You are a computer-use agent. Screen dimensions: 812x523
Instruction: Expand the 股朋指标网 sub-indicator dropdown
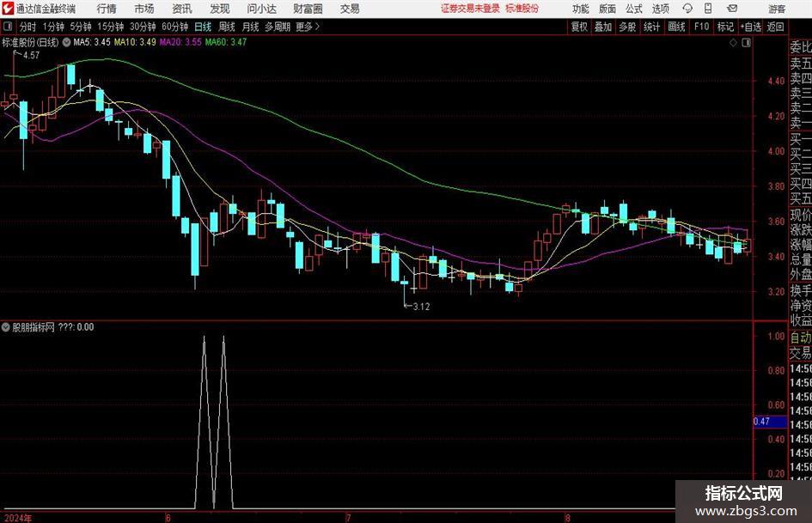point(6,326)
